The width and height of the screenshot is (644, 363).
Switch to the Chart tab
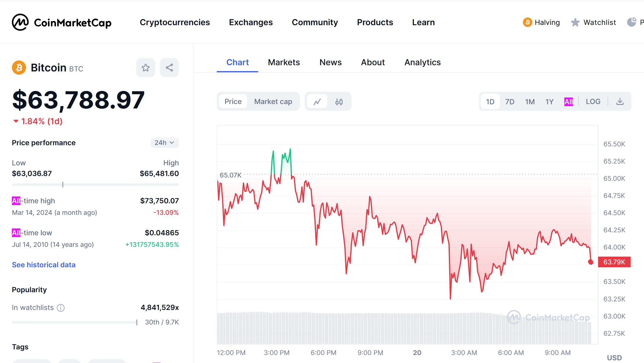237,62
